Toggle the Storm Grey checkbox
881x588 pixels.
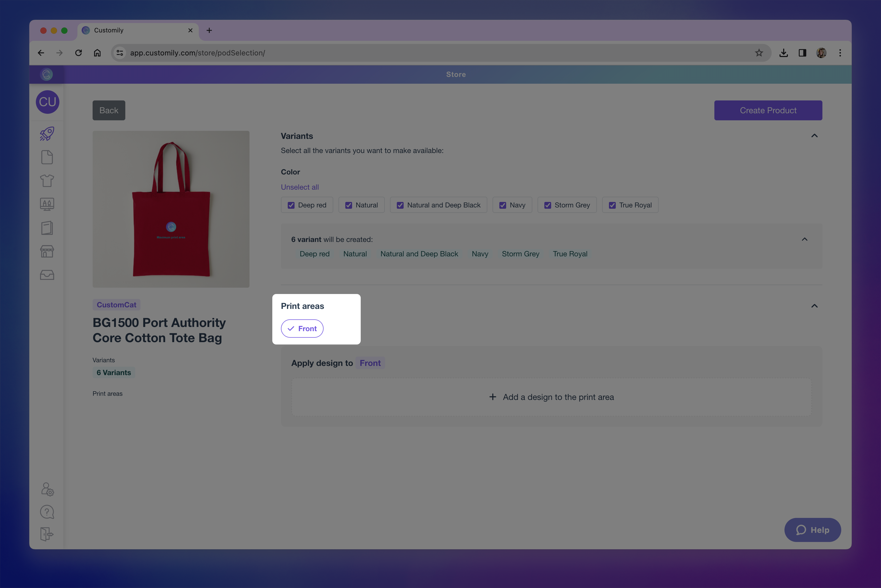[547, 205]
